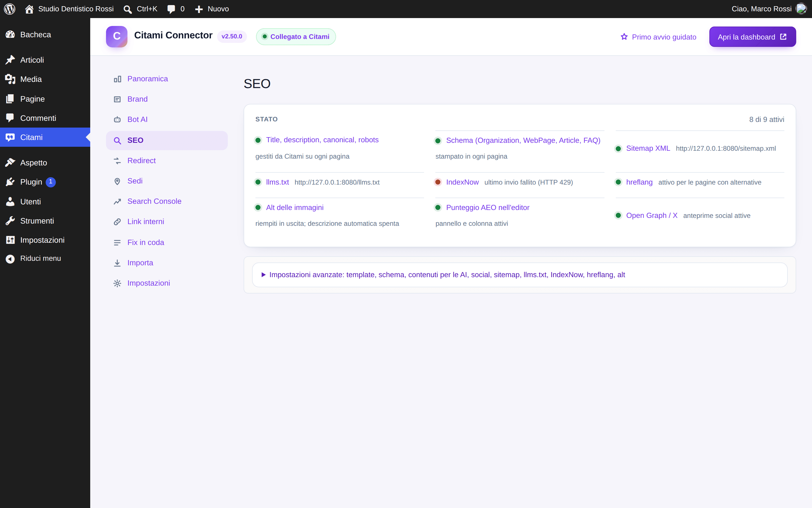This screenshot has width=812, height=508.
Task: Click the Link interni chain icon
Action: (x=118, y=222)
